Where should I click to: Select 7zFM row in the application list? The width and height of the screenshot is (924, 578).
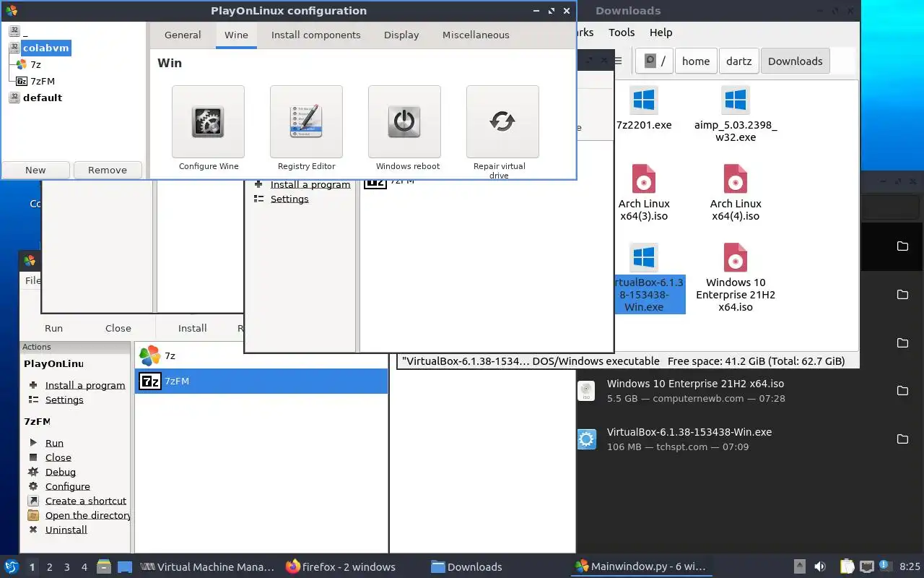pos(261,381)
